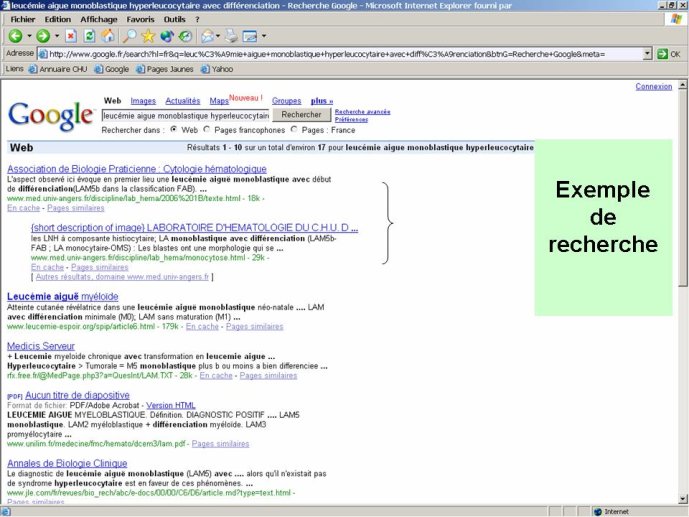Click the Internet zone globe in status bar
689x517 pixels.
click(x=598, y=512)
